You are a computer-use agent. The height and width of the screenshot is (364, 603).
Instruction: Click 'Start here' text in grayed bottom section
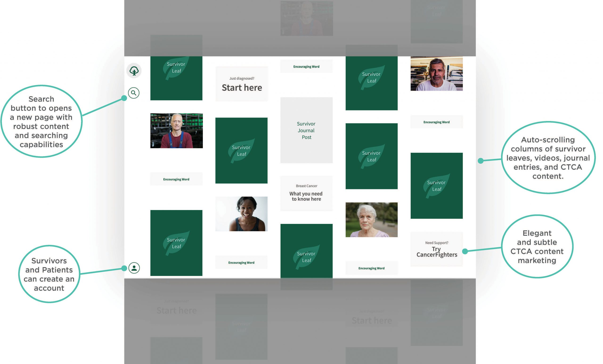tap(177, 310)
